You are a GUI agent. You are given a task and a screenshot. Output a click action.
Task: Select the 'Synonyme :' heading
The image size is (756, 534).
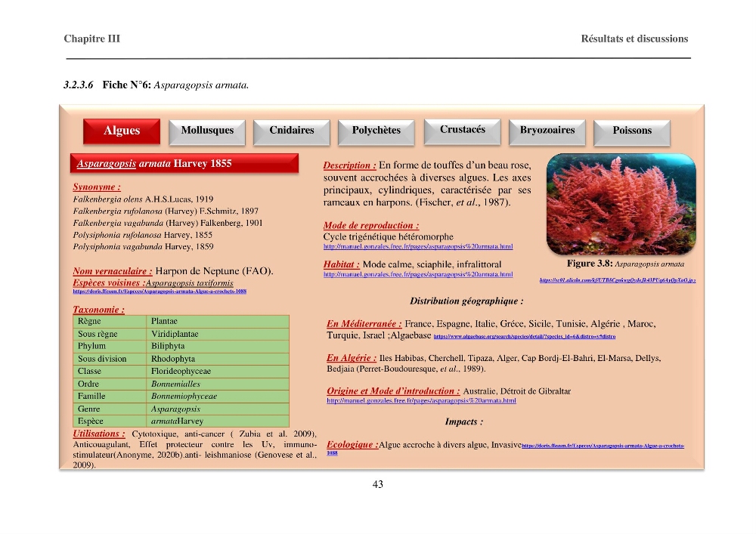point(97,187)
